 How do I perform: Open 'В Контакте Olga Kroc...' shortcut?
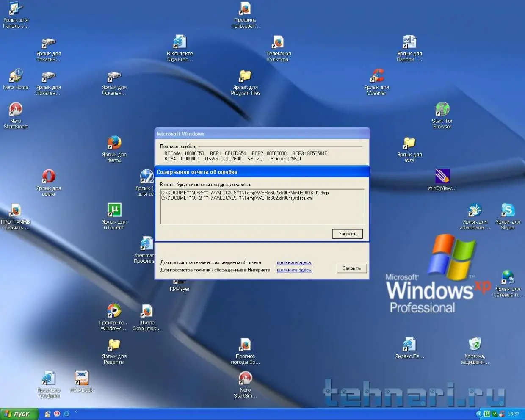click(x=180, y=48)
